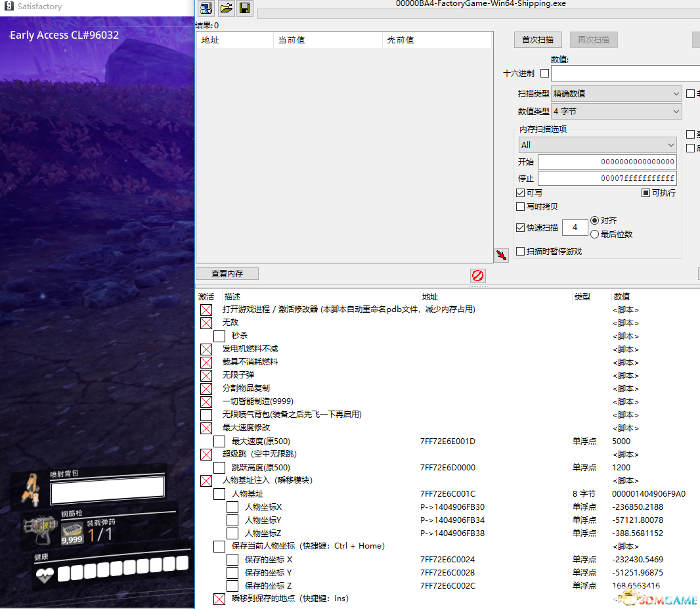Enable 无限喷气背包 infinite jetpack script
This screenshot has width=700, height=609.
pyautogui.click(x=206, y=415)
